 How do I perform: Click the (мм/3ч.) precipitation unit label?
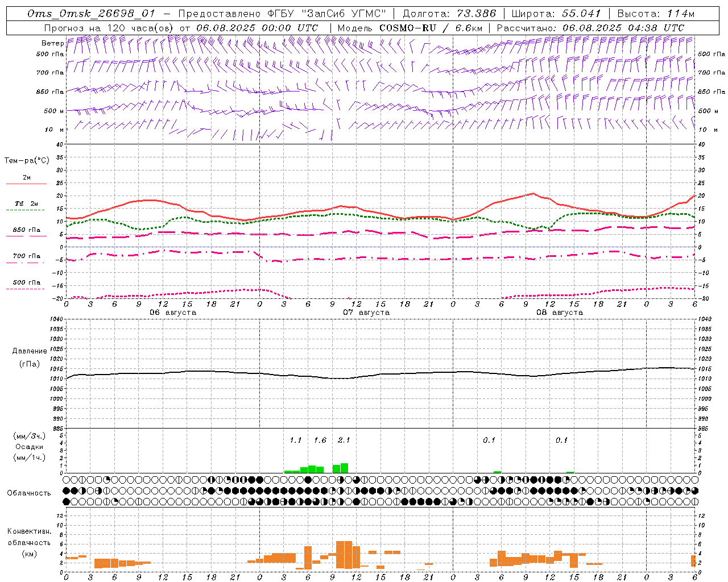pyautogui.click(x=30, y=436)
